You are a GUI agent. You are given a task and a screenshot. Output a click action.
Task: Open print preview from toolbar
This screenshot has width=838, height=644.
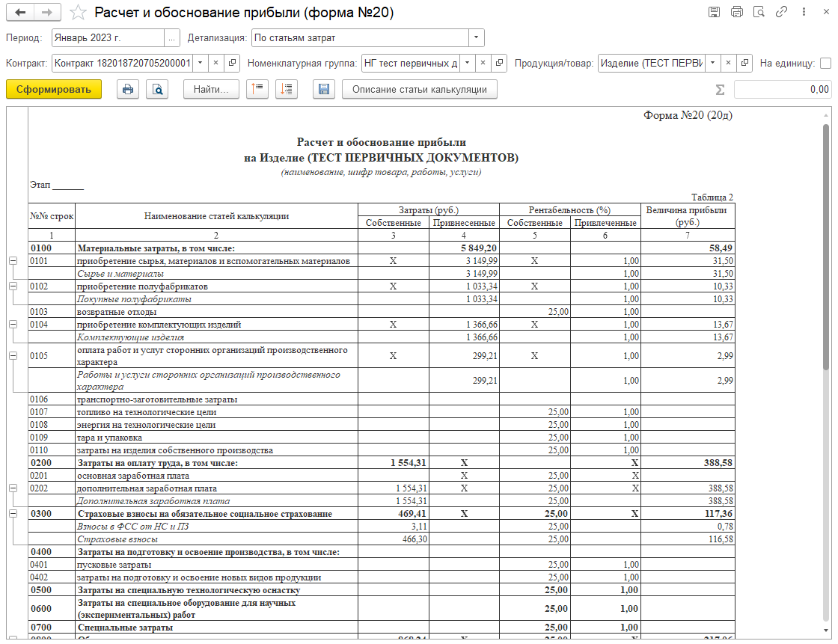pyautogui.click(x=158, y=89)
